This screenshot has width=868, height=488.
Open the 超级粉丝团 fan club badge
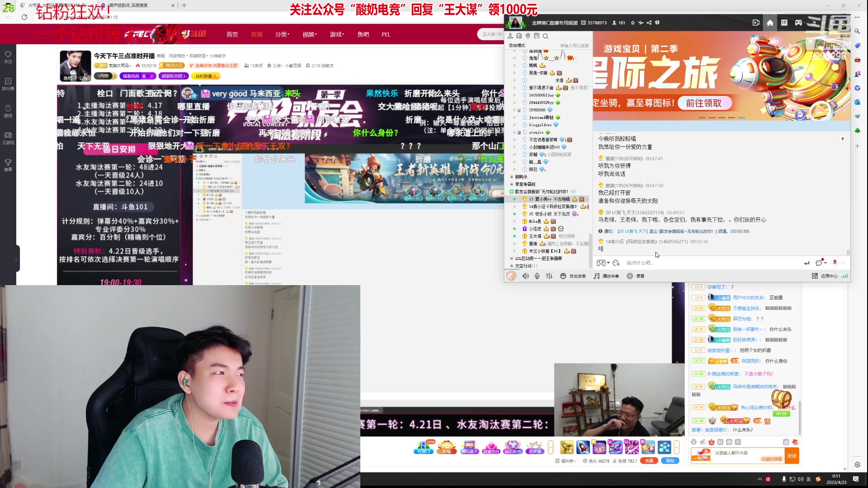pos(174,76)
